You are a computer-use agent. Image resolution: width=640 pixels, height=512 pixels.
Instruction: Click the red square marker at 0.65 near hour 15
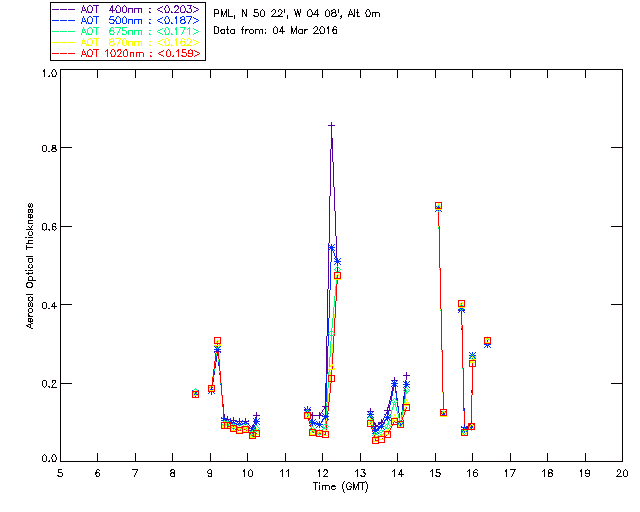tap(438, 206)
